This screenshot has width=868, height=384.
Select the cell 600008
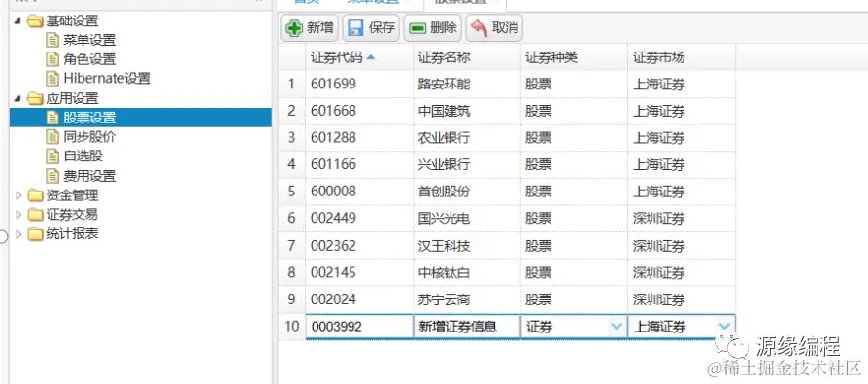point(358,192)
